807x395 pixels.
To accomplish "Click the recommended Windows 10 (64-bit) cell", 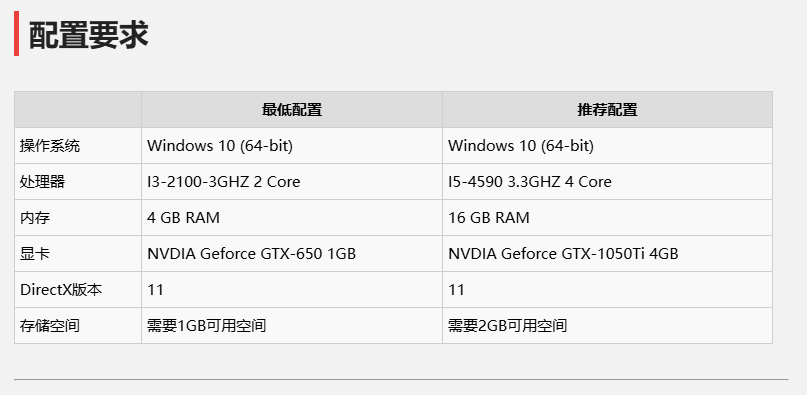I will [x=607, y=146].
